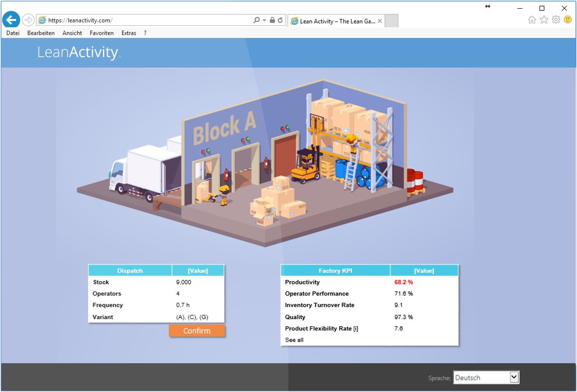Click Product Flexibility Rate [i] info label

322,328
